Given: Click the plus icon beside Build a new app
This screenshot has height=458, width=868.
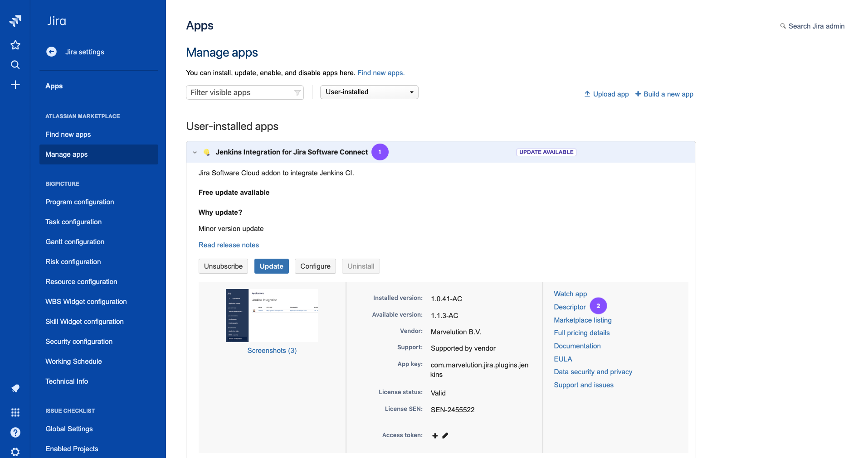Looking at the screenshot, I should (x=638, y=94).
